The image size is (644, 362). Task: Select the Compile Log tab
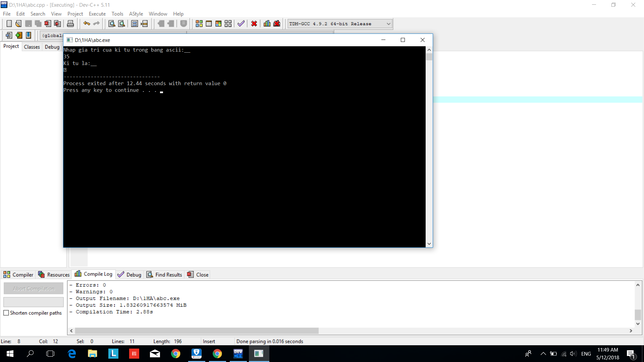click(x=94, y=274)
